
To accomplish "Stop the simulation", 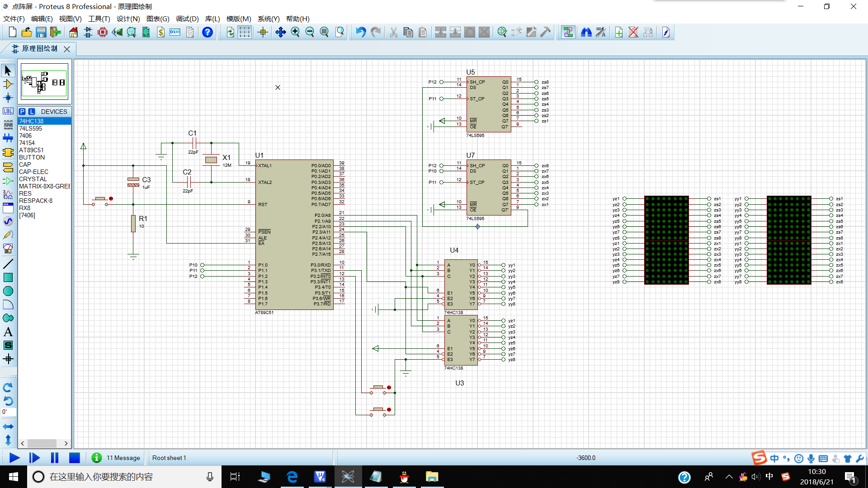I will (75, 458).
